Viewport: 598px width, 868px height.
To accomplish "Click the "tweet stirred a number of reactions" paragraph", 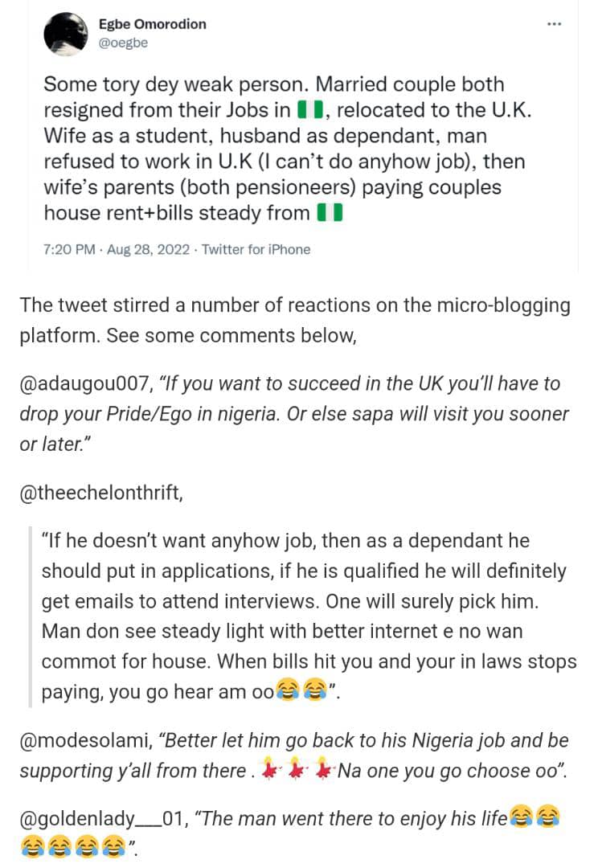I will click(294, 320).
